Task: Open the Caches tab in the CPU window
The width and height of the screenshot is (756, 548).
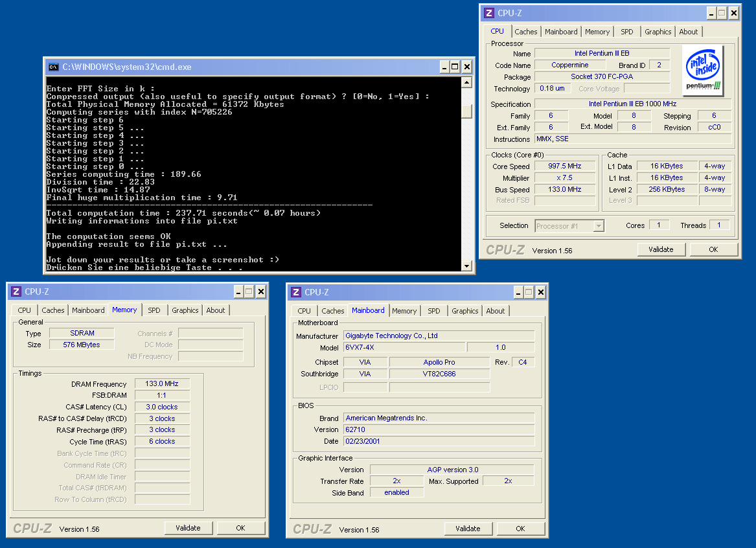Action: (x=525, y=32)
